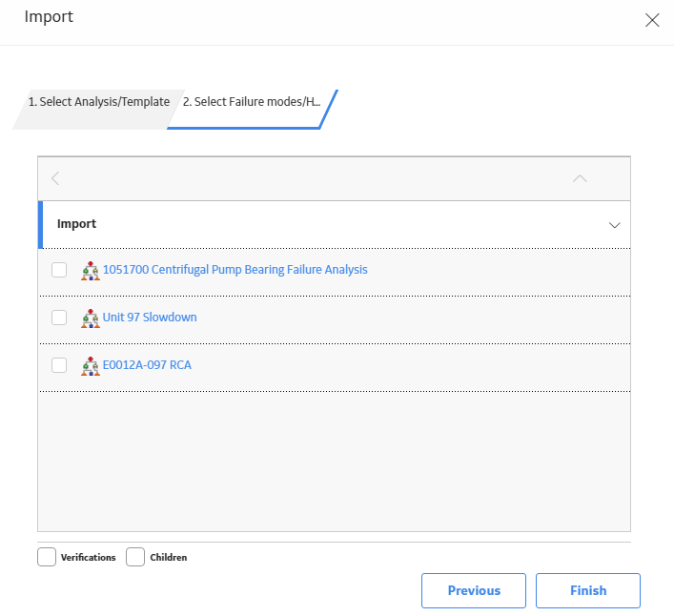Toggle the Children checkbox
674x616 pixels.
pyautogui.click(x=135, y=557)
